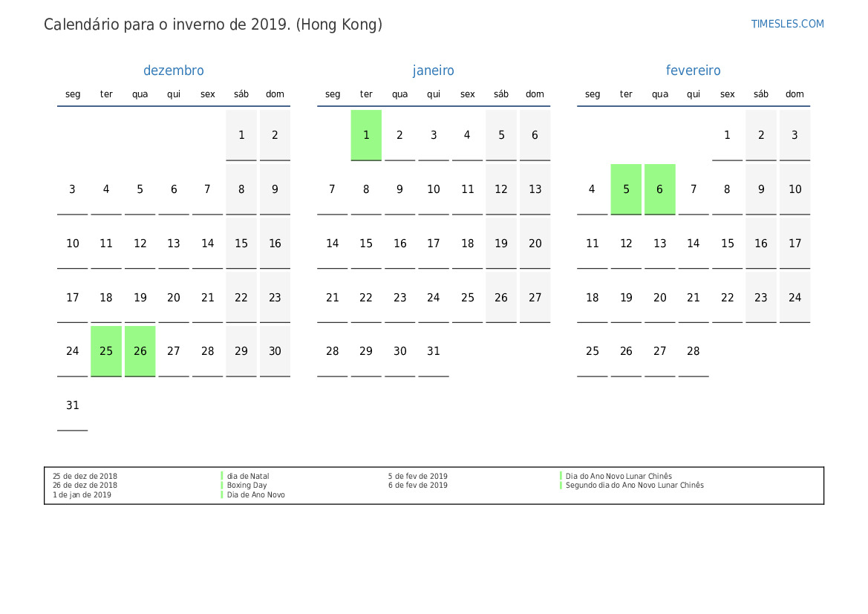This screenshot has width=868, height=614.
Task: Click the dezembro month heading
Action: (173, 71)
